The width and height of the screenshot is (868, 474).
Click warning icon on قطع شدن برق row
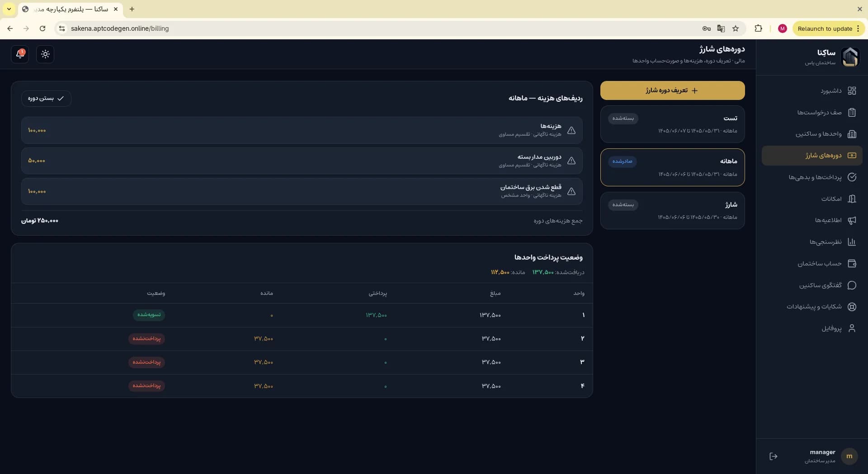tap(571, 191)
